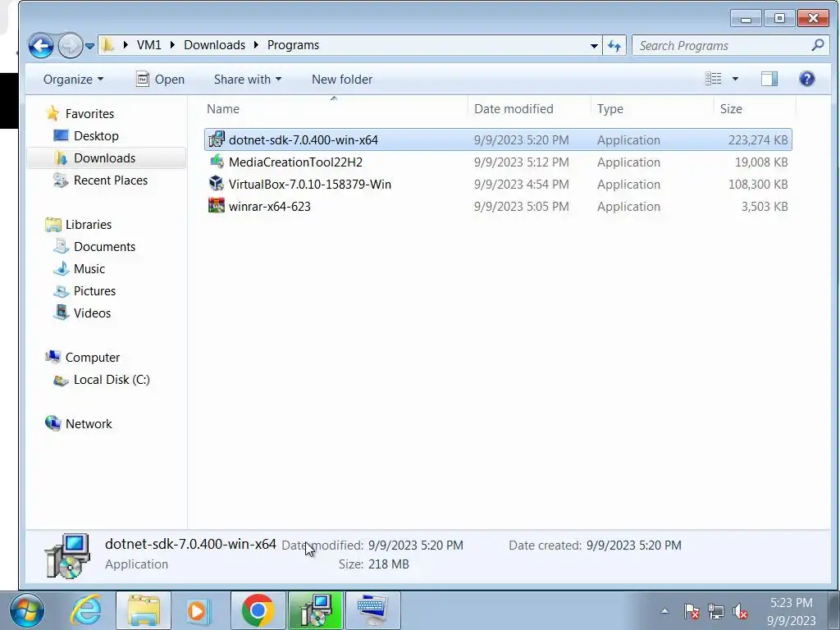Click the blue Help question mark icon
This screenshot has width=840, height=630.
pos(807,79)
